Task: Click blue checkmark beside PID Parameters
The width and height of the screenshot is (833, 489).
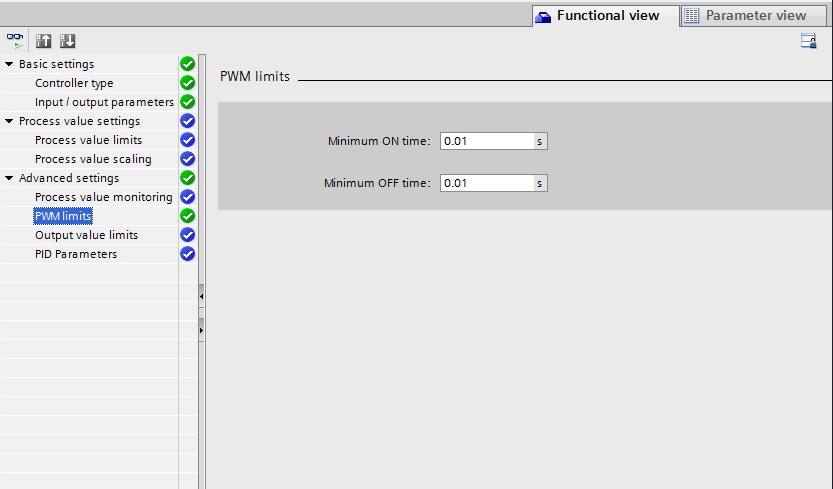Action: tap(188, 254)
